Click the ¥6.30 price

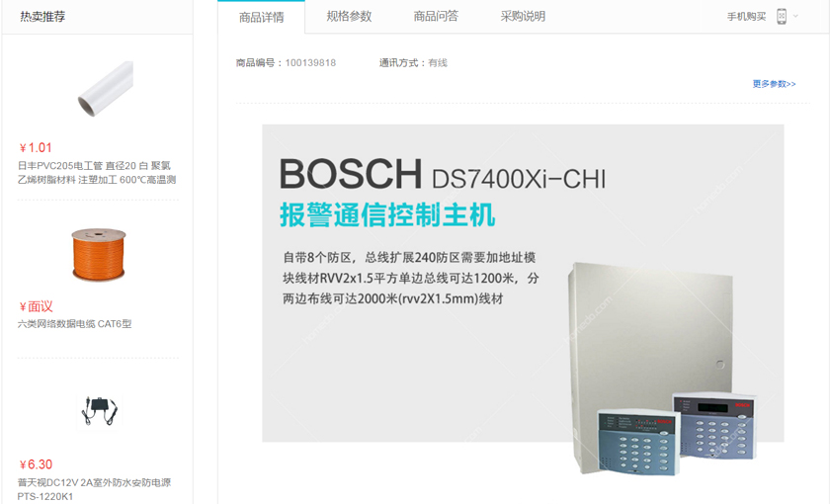point(36,464)
